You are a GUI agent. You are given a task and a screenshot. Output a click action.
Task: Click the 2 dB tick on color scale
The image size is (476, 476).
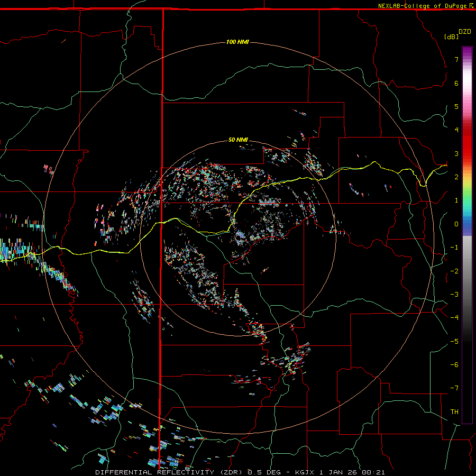tap(456, 177)
